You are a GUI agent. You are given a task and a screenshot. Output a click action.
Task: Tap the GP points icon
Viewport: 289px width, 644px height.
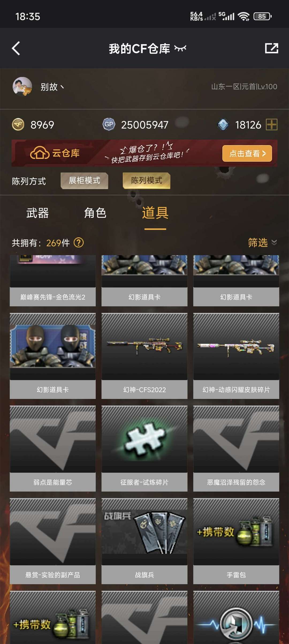109,124
